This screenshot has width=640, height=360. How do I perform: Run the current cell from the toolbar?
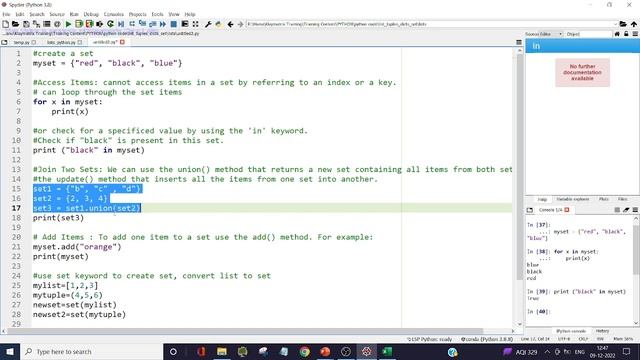coord(79,24)
